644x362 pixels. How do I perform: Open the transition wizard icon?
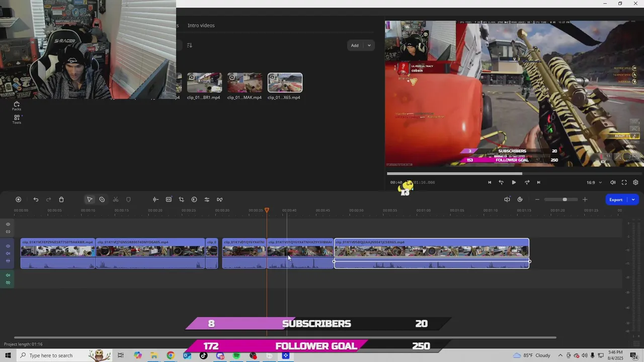(x=219, y=200)
